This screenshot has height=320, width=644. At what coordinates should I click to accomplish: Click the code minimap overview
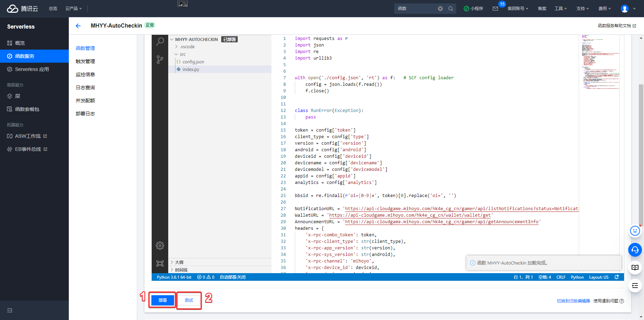(x=600, y=62)
